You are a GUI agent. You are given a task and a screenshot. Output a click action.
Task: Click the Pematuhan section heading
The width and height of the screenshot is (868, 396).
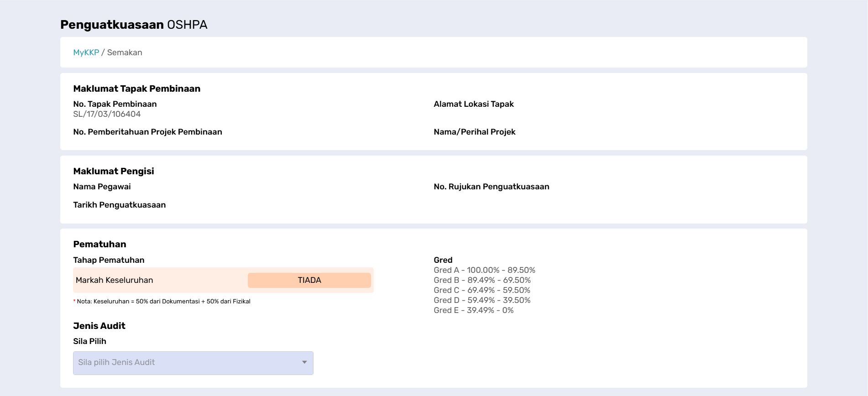[x=99, y=244]
